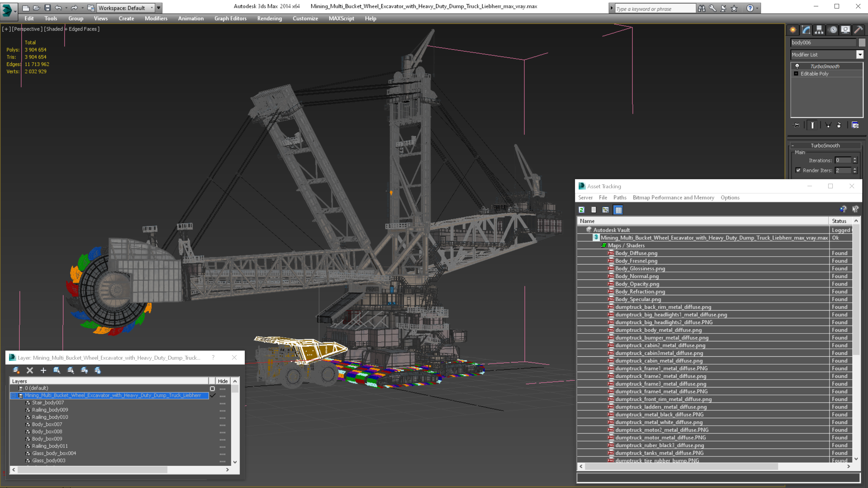Image resolution: width=868 pixels, height=488 pixels.
Task: Click Make Unique modifier icon
Action: [828, 125]
